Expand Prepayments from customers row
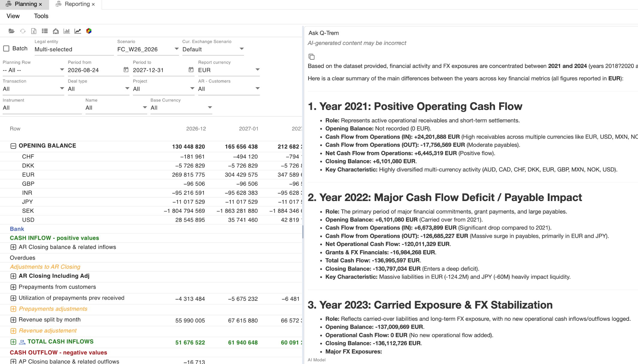 click(x=13, y=287)
